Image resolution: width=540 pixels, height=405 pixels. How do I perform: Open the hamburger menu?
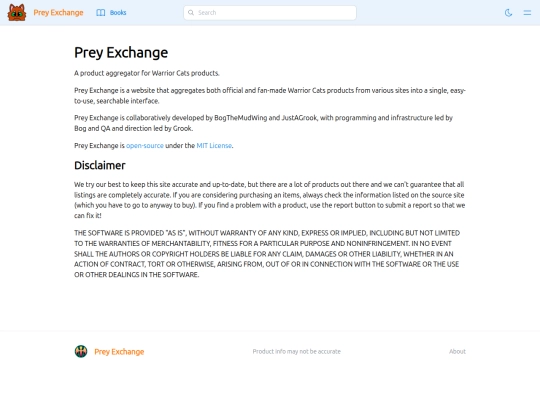pos(527,13)
